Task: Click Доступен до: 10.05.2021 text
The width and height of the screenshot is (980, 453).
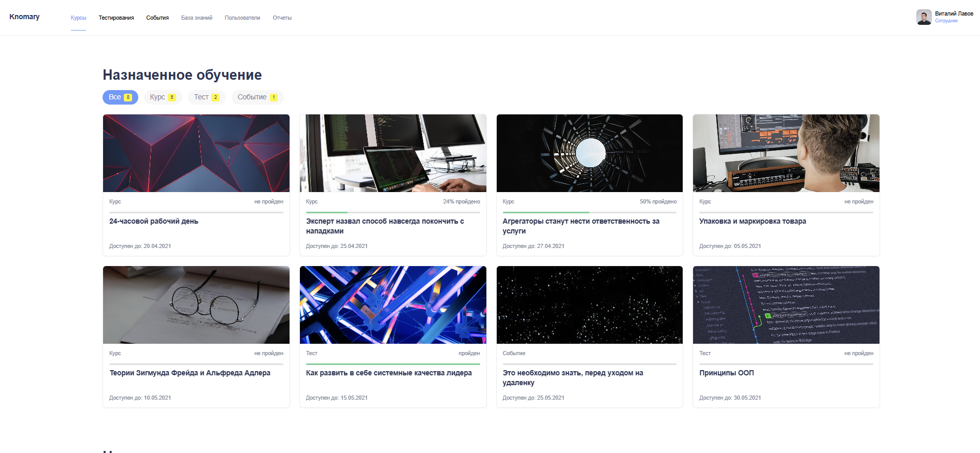Action: [x=140, y=398]
